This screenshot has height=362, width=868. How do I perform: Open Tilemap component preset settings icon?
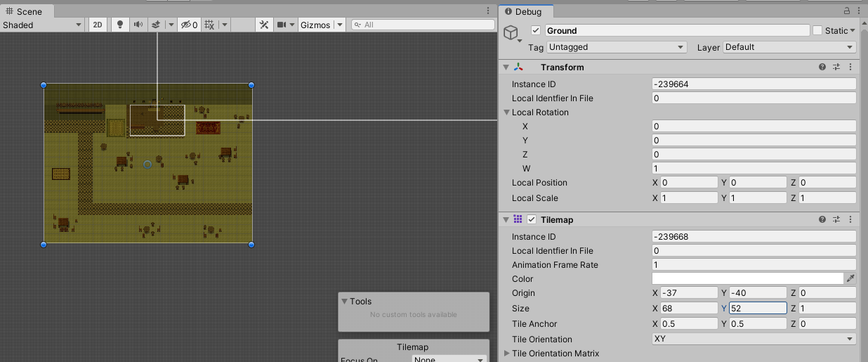click(x=836, y=220)
